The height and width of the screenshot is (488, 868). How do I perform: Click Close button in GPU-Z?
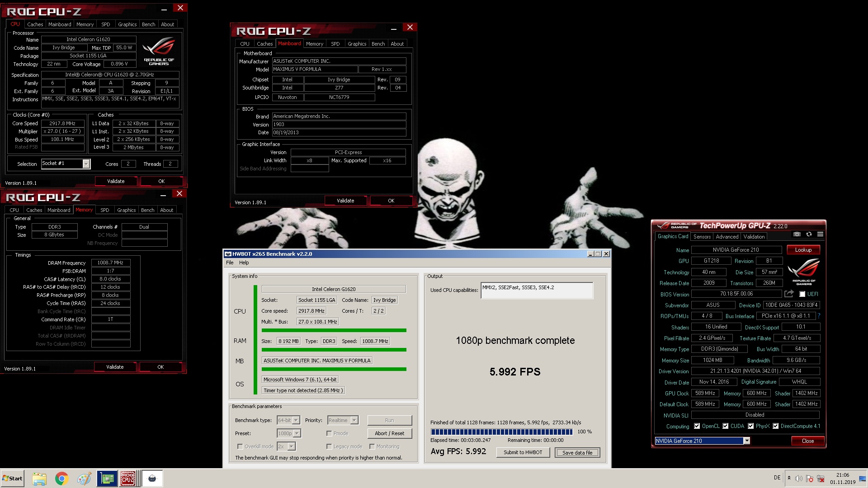808,441
